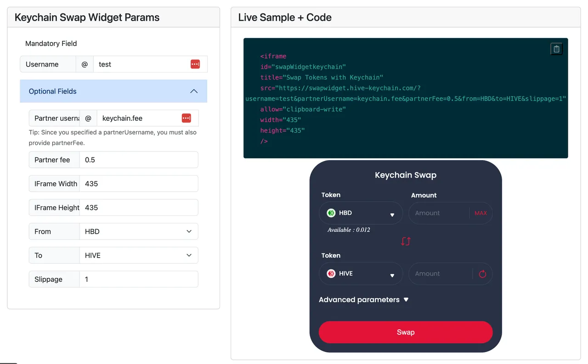The height and width of the screenshot is (364, 588).
Task: Click the Amount field for HBD
Action: pos(439,213)
